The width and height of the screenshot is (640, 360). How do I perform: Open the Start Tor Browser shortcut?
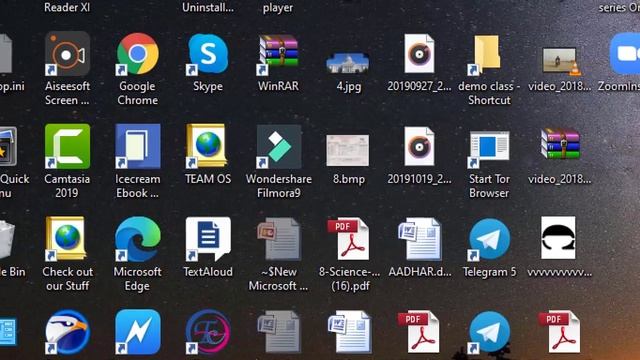(489, 149)
